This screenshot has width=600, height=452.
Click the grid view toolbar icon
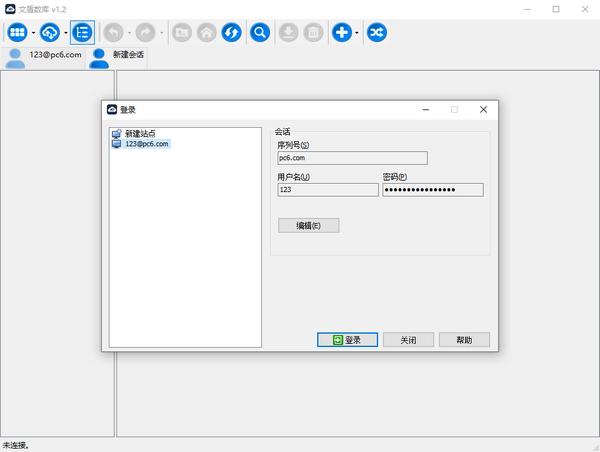point(17,33)
